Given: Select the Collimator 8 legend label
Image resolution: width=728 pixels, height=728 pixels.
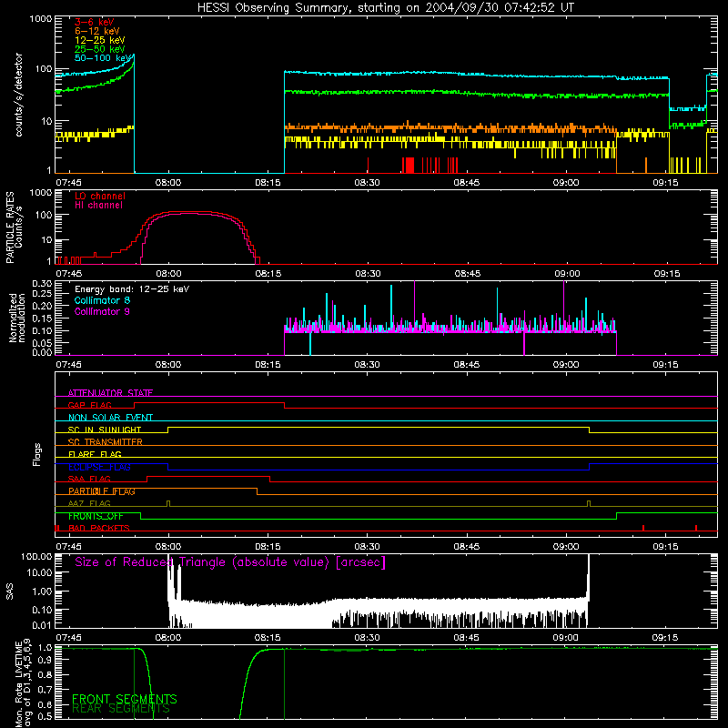Looking at the screenshot, I should tap(102, 300).
